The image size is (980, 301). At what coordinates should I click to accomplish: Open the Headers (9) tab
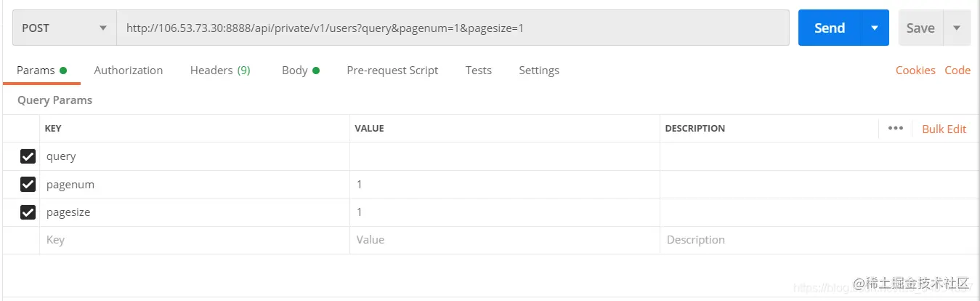[x=220, y=71]
